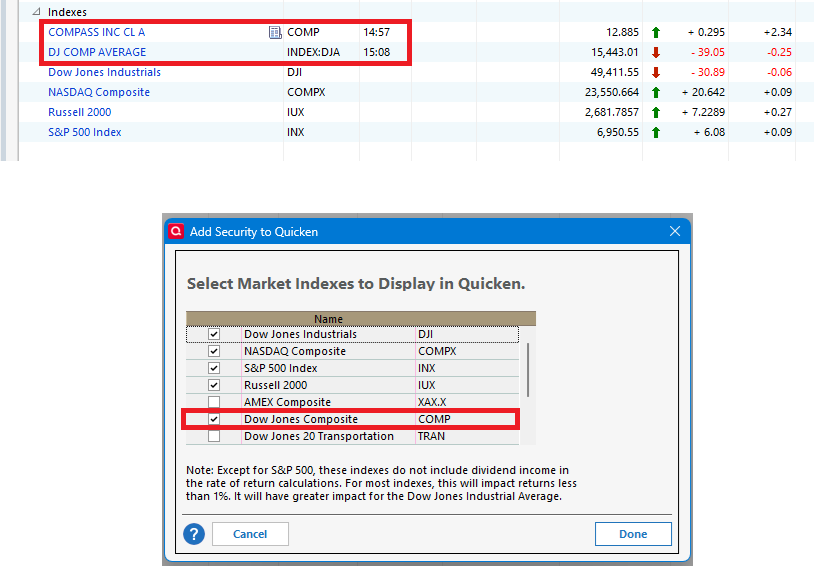Uncheck the Dow Jones Industrials checkbox
The width and height of the screenshot is (825, 585).
click(x=214, y=334)
